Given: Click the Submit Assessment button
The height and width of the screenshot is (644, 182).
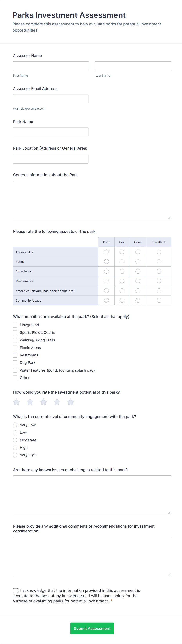Looking at the screenshot, I should tap(92, 628).
